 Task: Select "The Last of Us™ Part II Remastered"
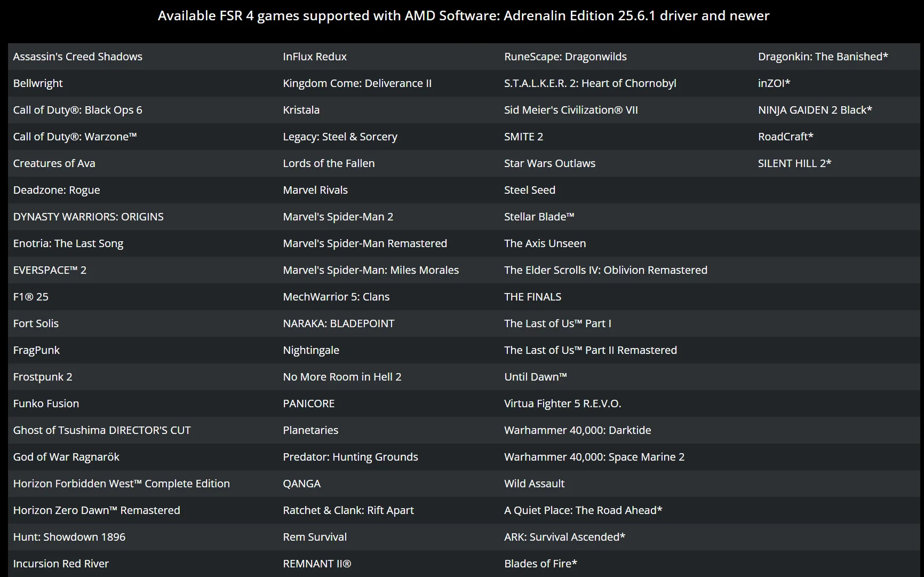click(591, 350)
